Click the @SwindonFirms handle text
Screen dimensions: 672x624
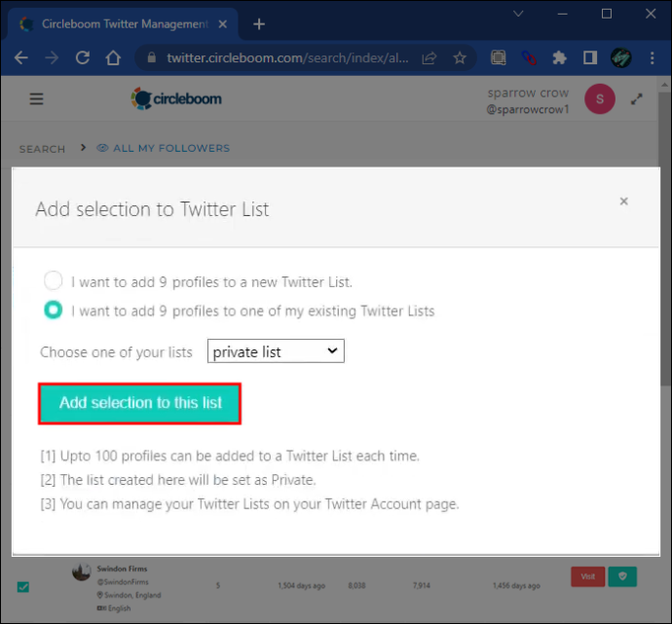tap(123, 582)
